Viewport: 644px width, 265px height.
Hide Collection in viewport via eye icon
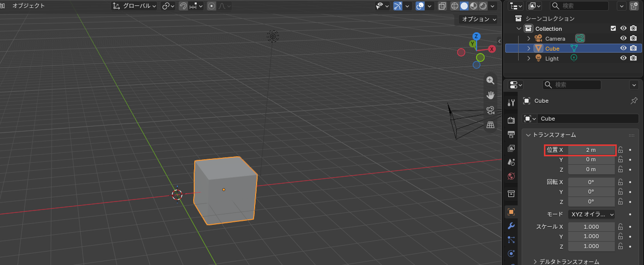(623, 29)
